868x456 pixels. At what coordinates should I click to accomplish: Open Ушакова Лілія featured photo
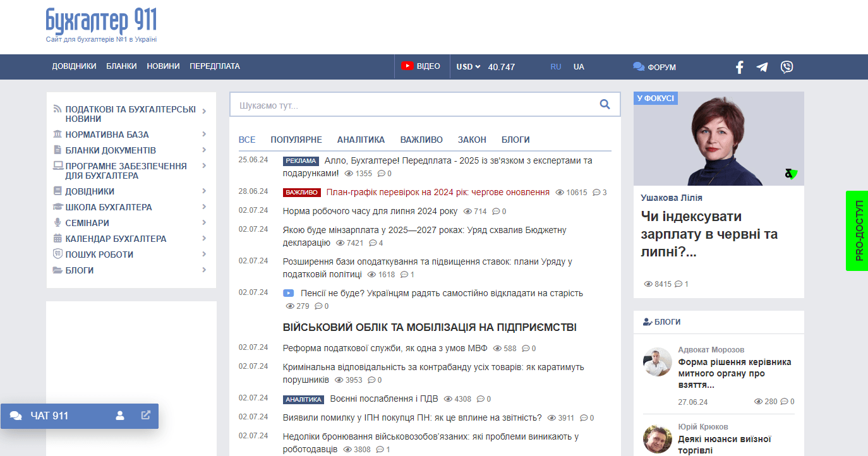pyautogui.click(x=719, y=139)
